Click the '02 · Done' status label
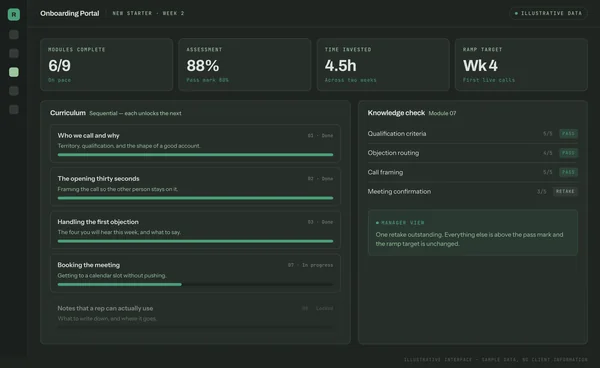Image resolution: width=600 pixels, height=368 pixels. click(320, 179)
